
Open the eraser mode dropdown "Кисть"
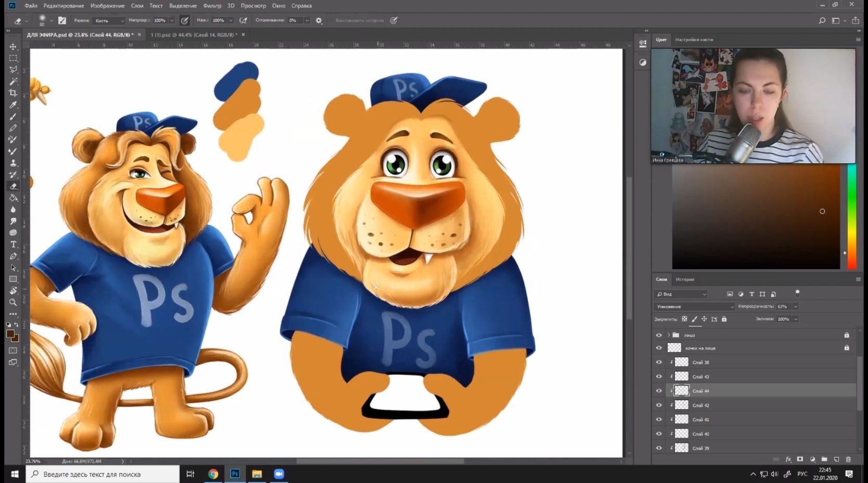click(x=109, y=21)
